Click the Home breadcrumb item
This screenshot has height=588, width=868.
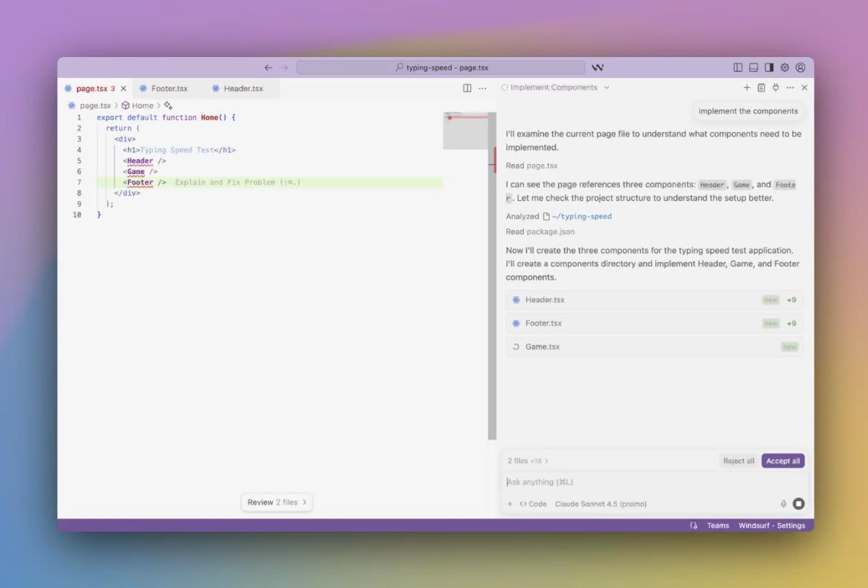click(x=142, y=105)
